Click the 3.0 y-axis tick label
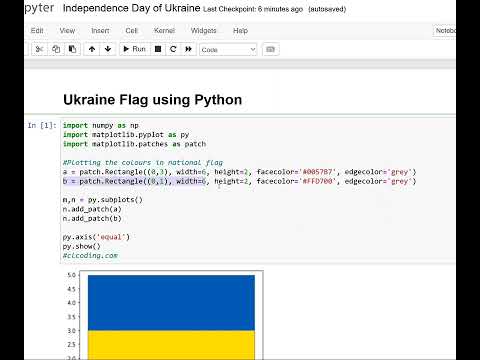Image resolution: width=480 pixels, height=360 pixels. [x=71, y=331]
